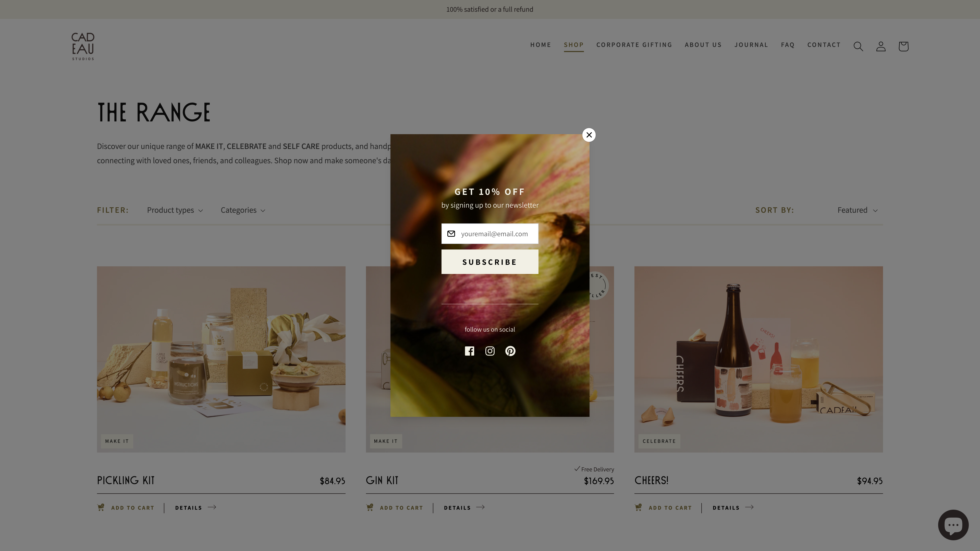Click the cart icon to view bag

(x=903, y=46)
